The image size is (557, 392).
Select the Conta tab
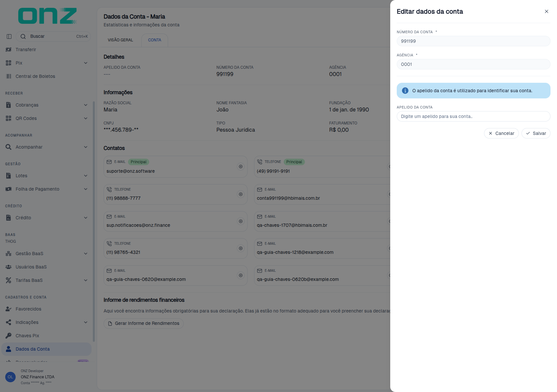tap(155, 40)
